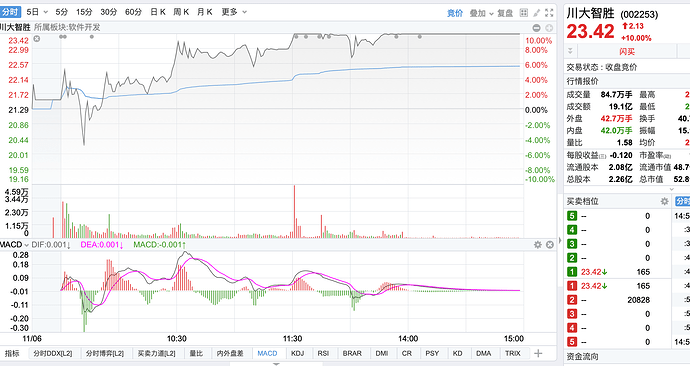Viewport: 690px width, 366px height.
Task: Expand the bottom panel handle arrow
Action: [x=276, y=364]
